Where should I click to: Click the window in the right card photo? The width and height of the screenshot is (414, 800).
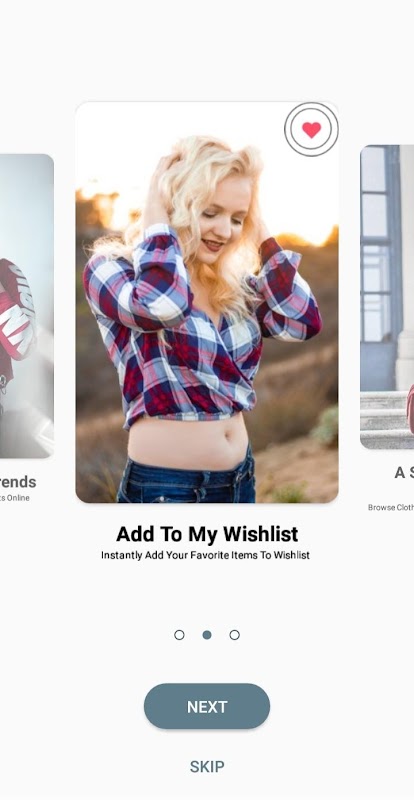(376, 245)
